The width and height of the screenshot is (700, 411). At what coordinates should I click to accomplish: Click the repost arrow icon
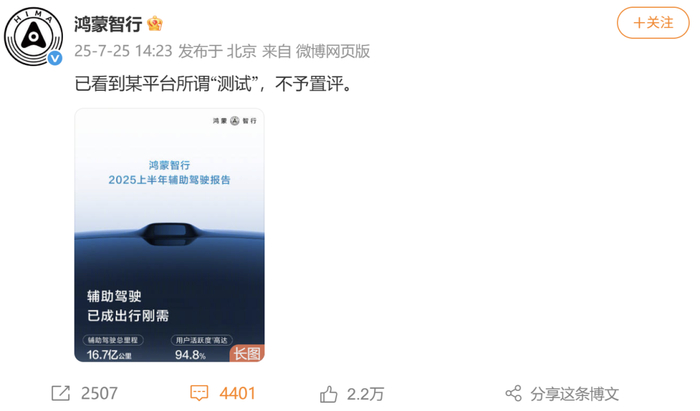(x=61, y=393)
